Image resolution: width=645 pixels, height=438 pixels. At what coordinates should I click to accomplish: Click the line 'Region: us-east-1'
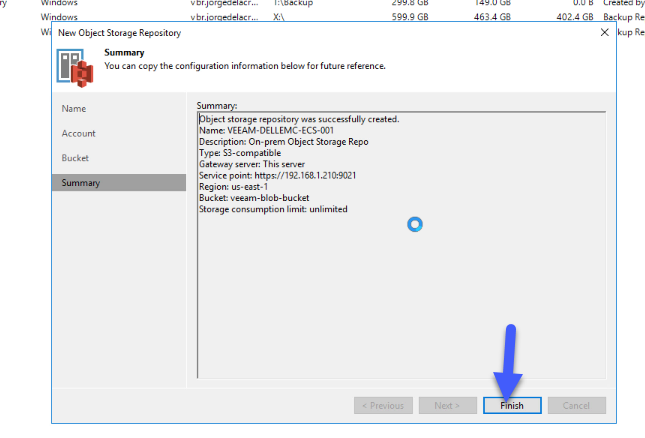coord(234,187)
